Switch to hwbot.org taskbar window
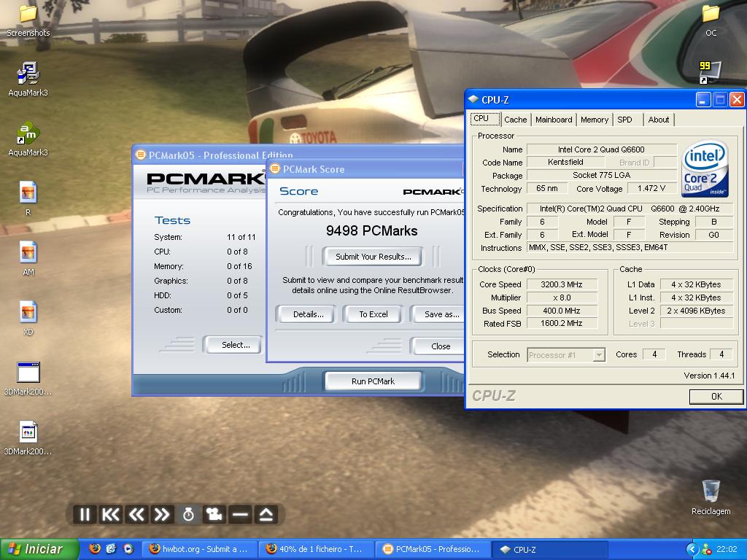Screen dimensions: 747x560 199,549
